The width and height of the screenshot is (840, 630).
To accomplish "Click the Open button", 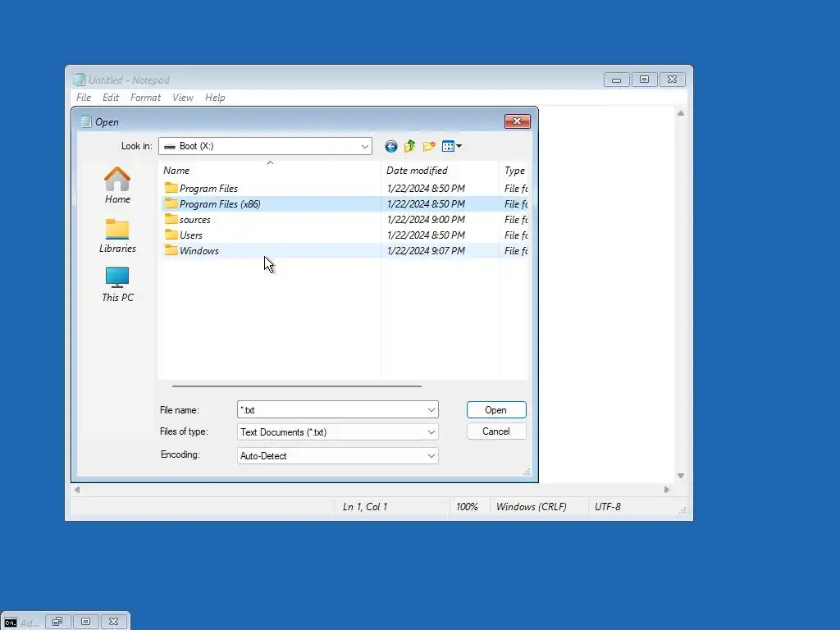I will pyautogui.click(x=496, y=410).
